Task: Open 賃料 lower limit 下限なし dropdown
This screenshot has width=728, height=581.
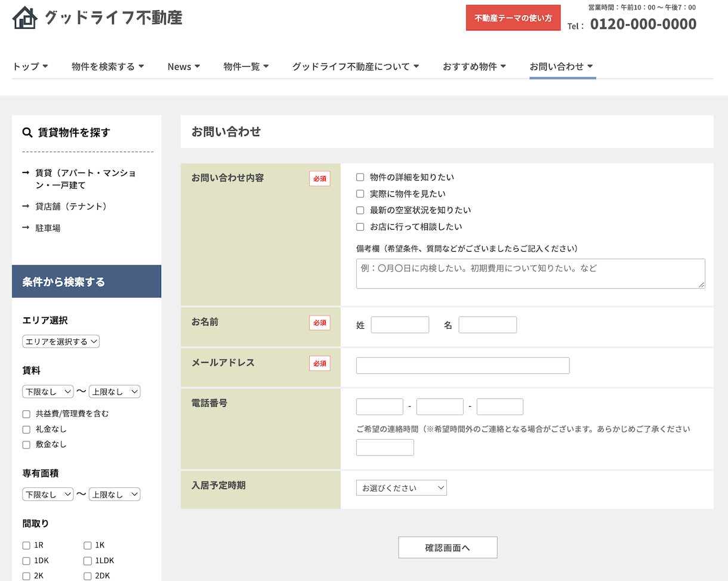Action: (48, 391)
